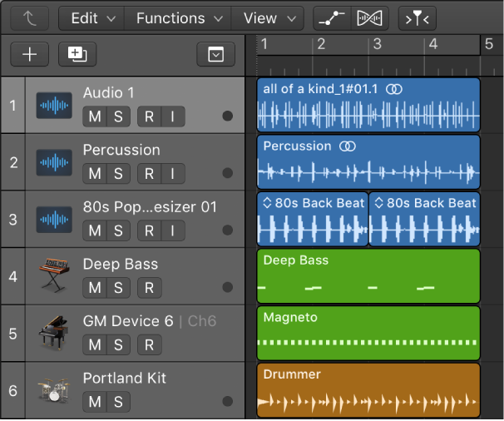Click the Duplicate Track icon

click(x=77, y=55)
